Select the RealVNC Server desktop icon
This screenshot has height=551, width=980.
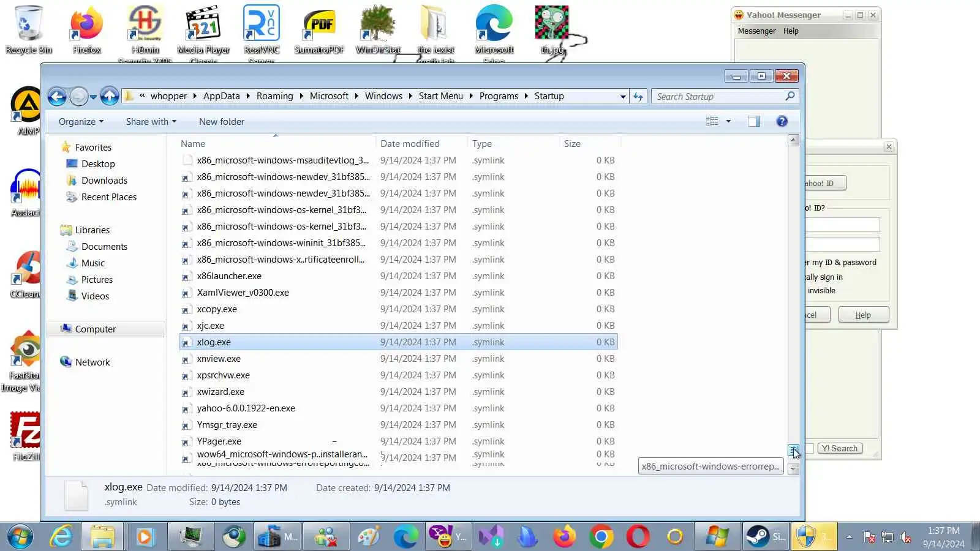pyautogui.click(x=262, y=32)
